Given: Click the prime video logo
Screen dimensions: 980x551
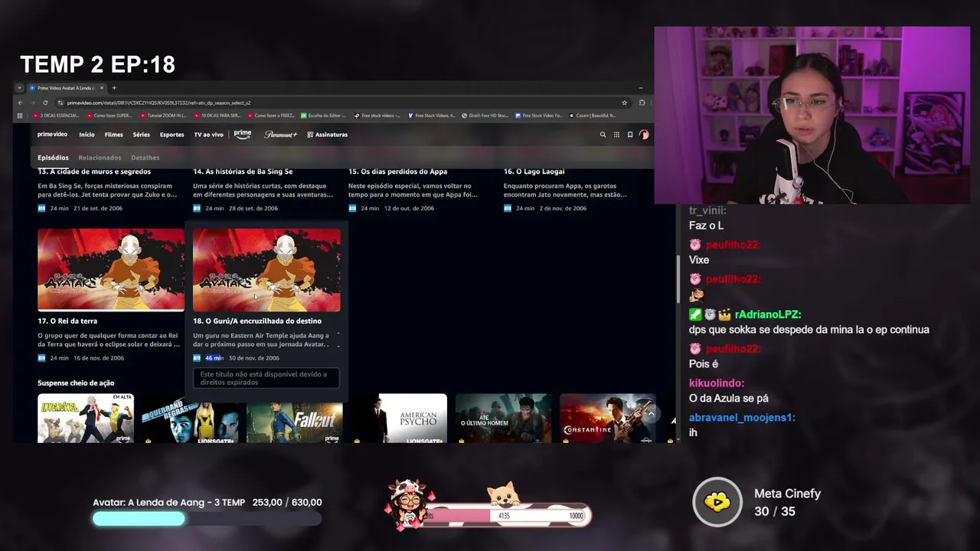Looking at the screenshot, I should 52,135.
